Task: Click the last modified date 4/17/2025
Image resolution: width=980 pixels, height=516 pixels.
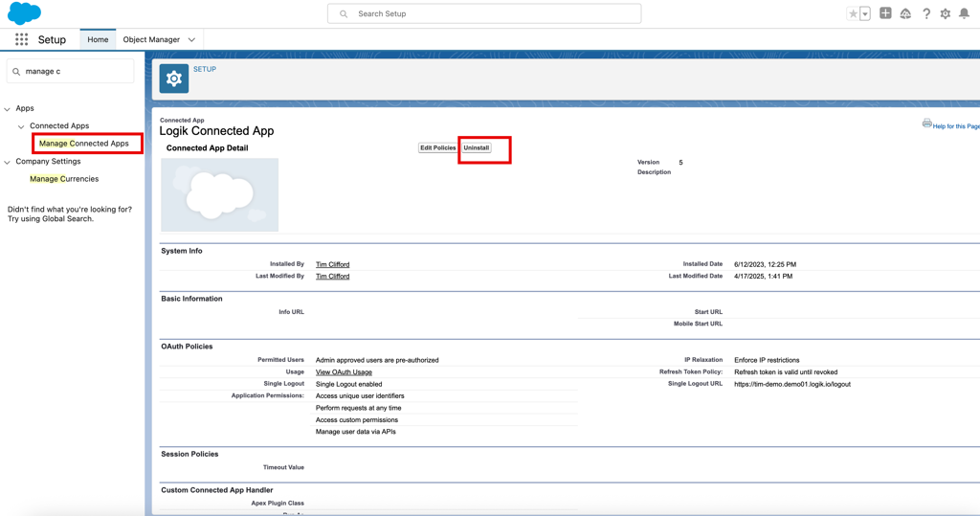Action: [763, 277]
